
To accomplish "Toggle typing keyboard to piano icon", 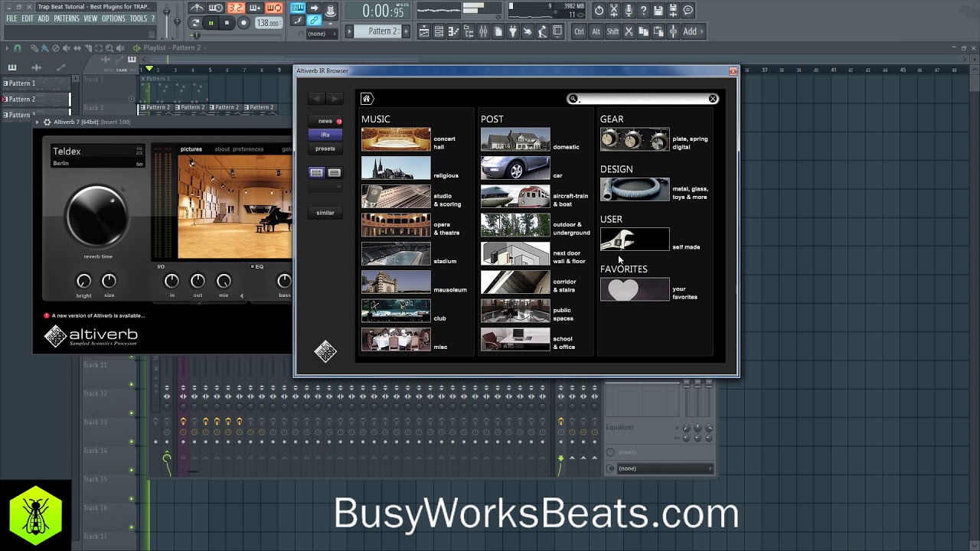I will 297,8.
